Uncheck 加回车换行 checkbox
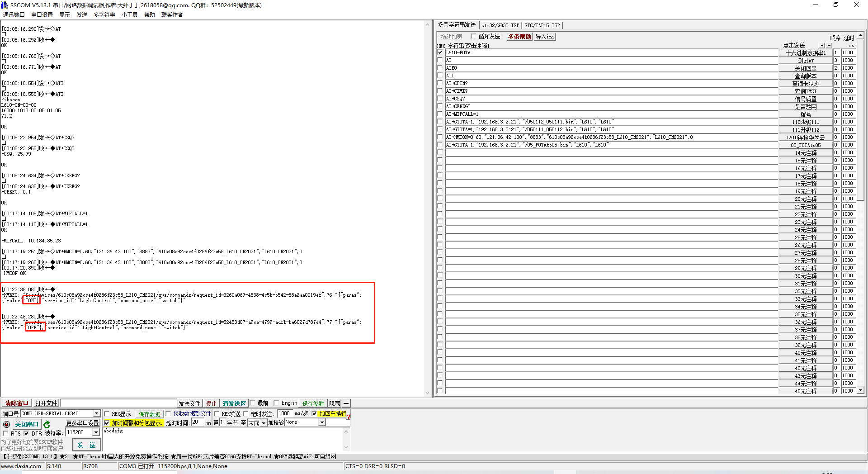The height and width of the screenshot is (474, 868). pos(314,413)
